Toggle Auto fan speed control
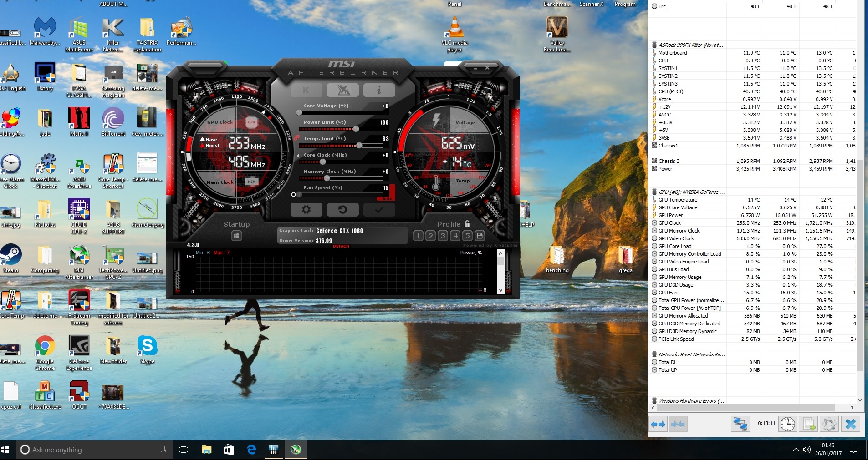 387,199
